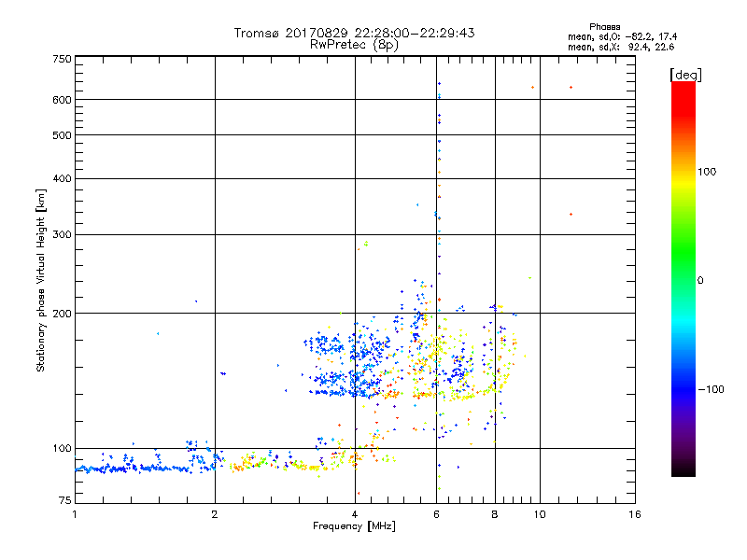The height and width of the screenshot is (560, 747).
Task: Click the y-axis tick label '200'
Action: (x=62, y=314)
